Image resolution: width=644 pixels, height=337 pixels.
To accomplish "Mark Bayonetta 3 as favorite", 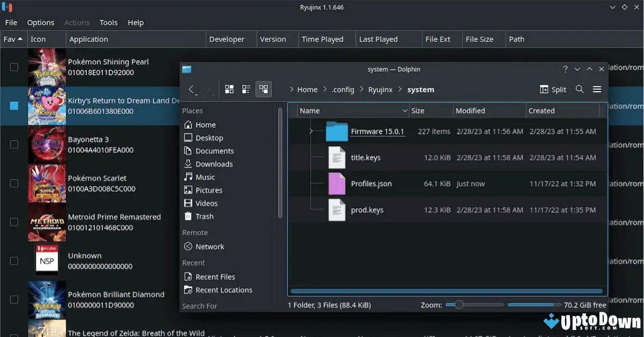I will (x=13, y=144).
